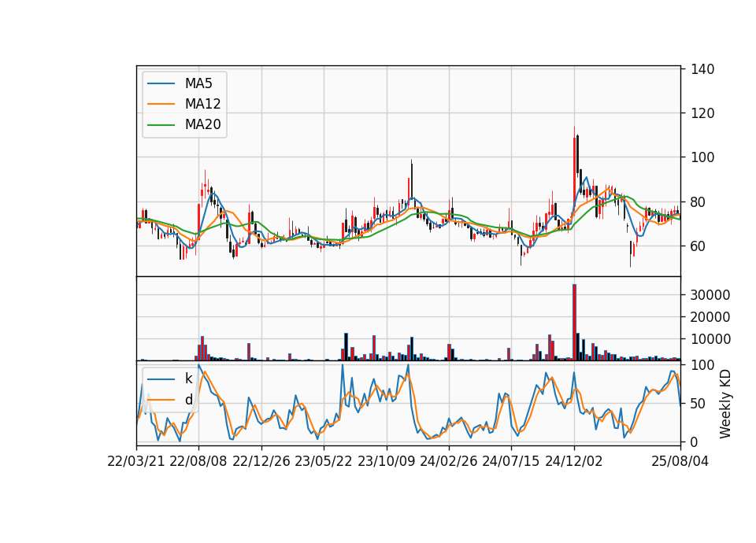Click the 50 KD axis label
The image size is (756, 543).
[699, 404]
